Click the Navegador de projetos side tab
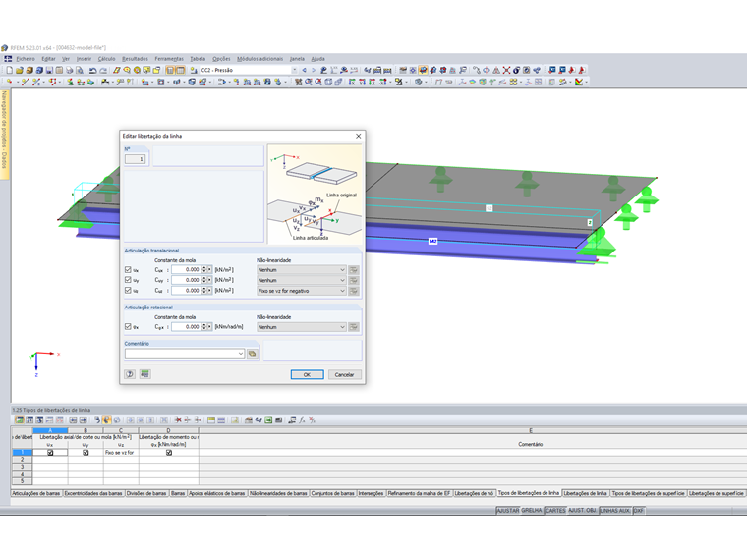The image size is (747, 560). pos(4,135)
